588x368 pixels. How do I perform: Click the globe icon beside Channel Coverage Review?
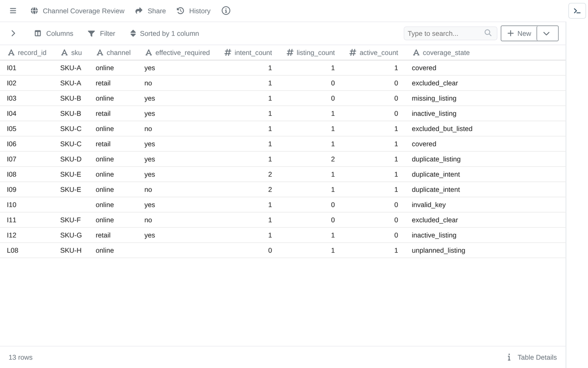pyautogui.click(x=34, y=11)
